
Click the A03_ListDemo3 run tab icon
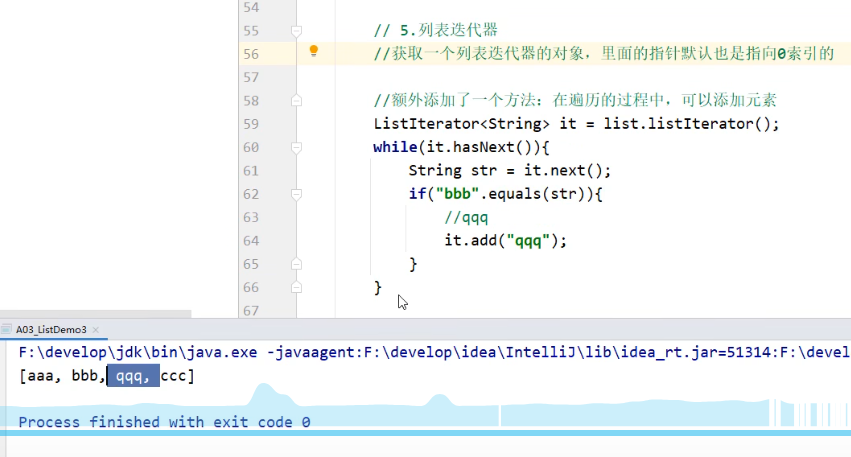point(8,329)
